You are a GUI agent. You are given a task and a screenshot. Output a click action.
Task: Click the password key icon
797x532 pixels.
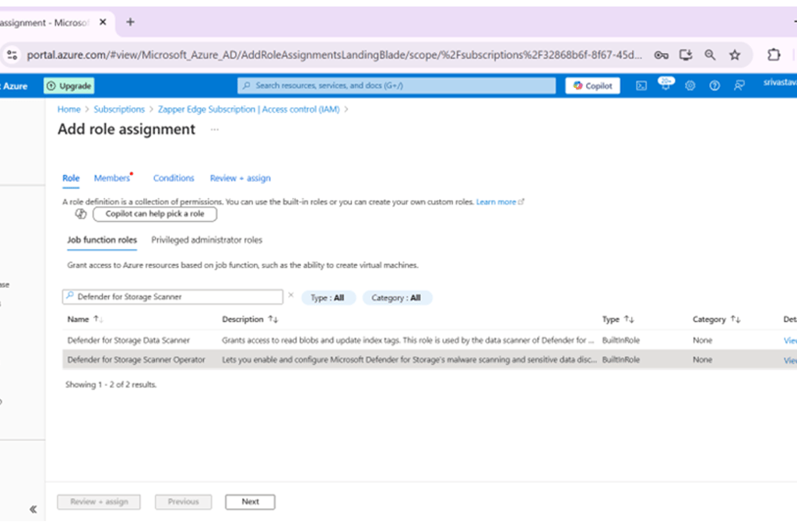[661, 55]
